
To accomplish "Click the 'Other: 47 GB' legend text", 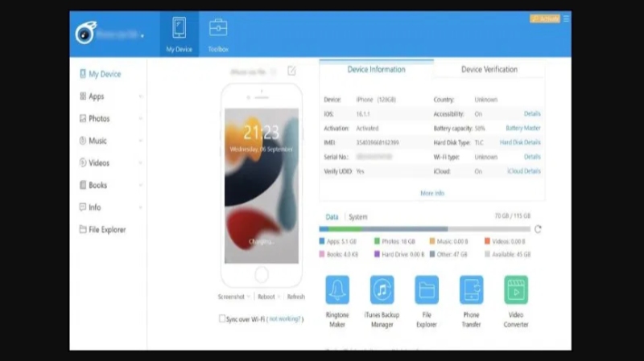I will point(452,254).
